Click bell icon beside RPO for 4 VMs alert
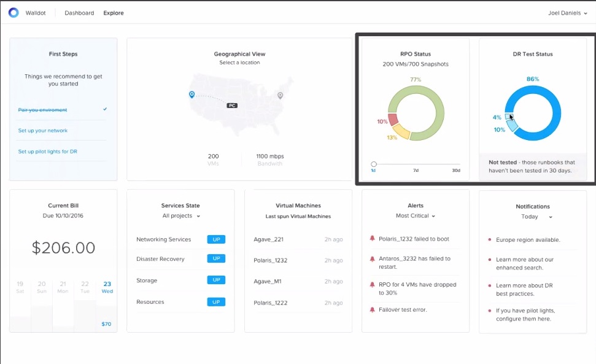 tap(372, 285)
